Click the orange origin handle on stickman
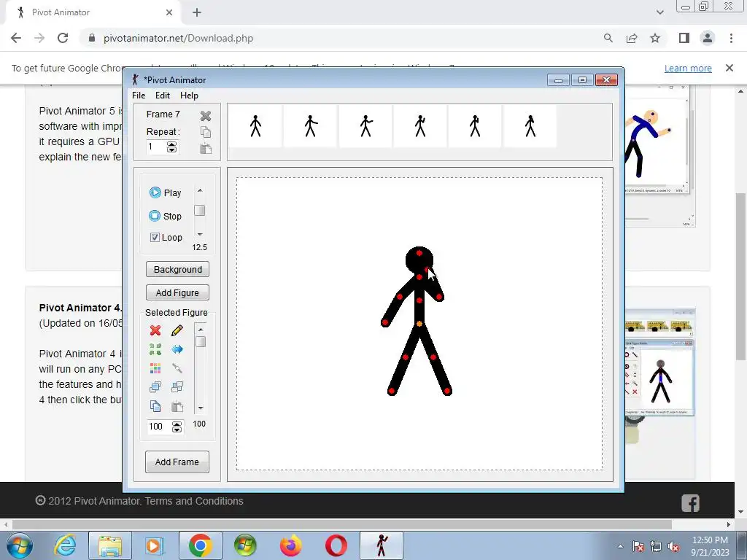The height and width of the screenshot is (560, 747). (x=419, y=324)
